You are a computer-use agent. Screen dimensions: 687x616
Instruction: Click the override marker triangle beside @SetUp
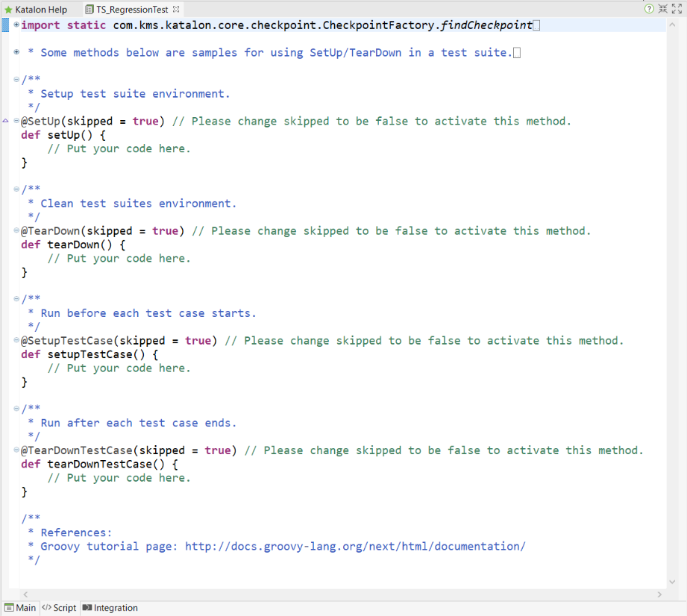(5, 121)
